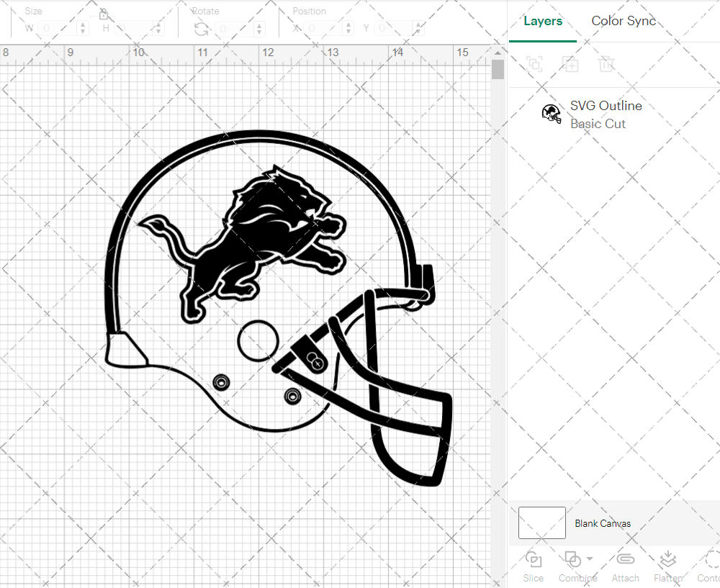Click the Duplicate icon in Layers panel

coord(570,64)
